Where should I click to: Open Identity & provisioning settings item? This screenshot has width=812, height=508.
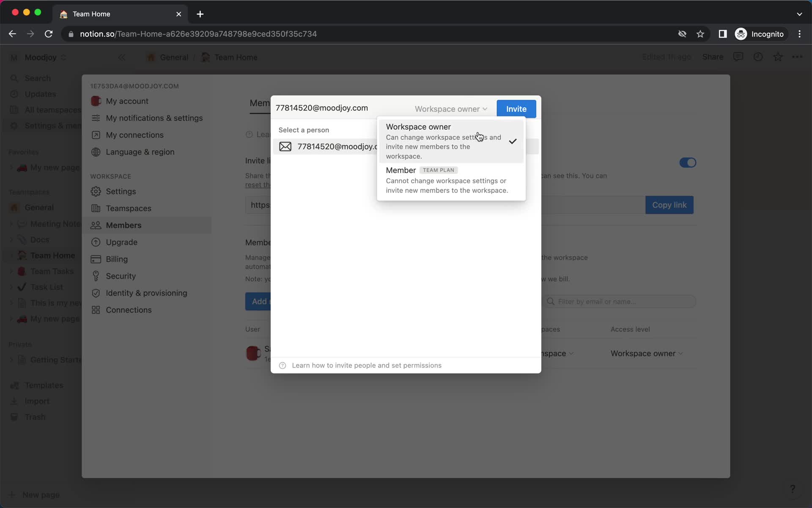146,293
